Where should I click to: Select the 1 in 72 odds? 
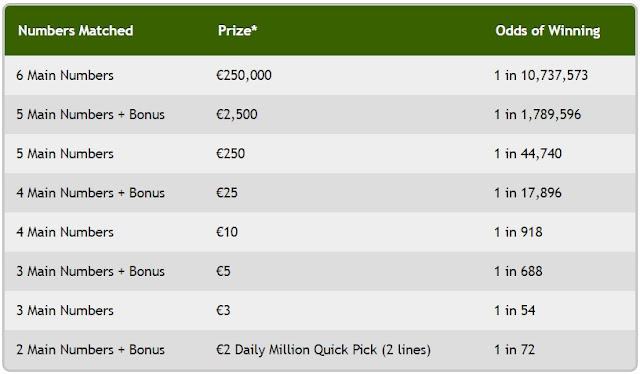[x=514, y=350]
